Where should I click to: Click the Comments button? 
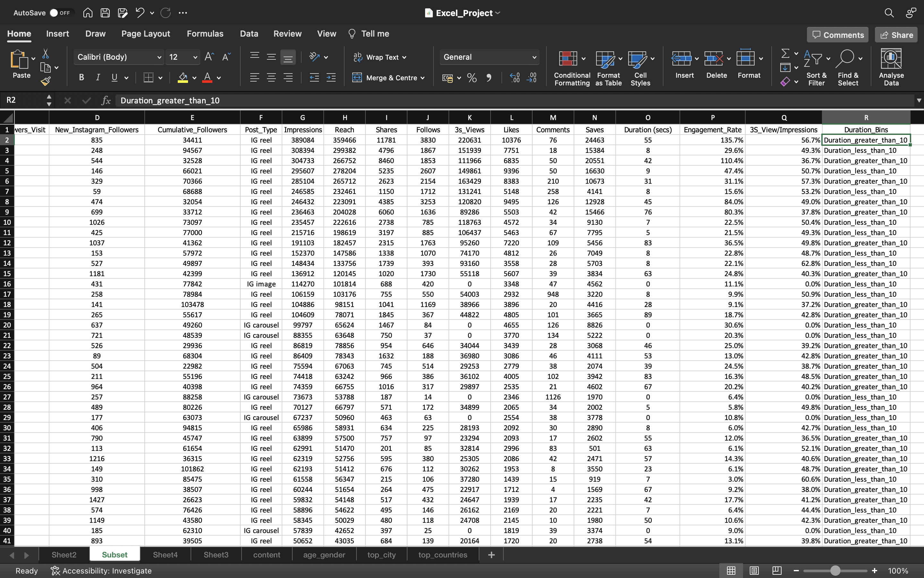[837, 35]
